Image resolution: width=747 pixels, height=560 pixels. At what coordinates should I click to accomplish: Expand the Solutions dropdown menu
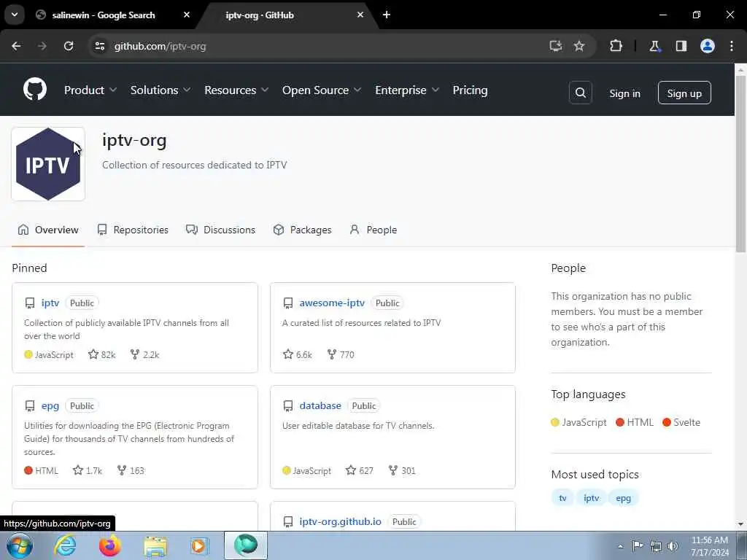(160, 90)
